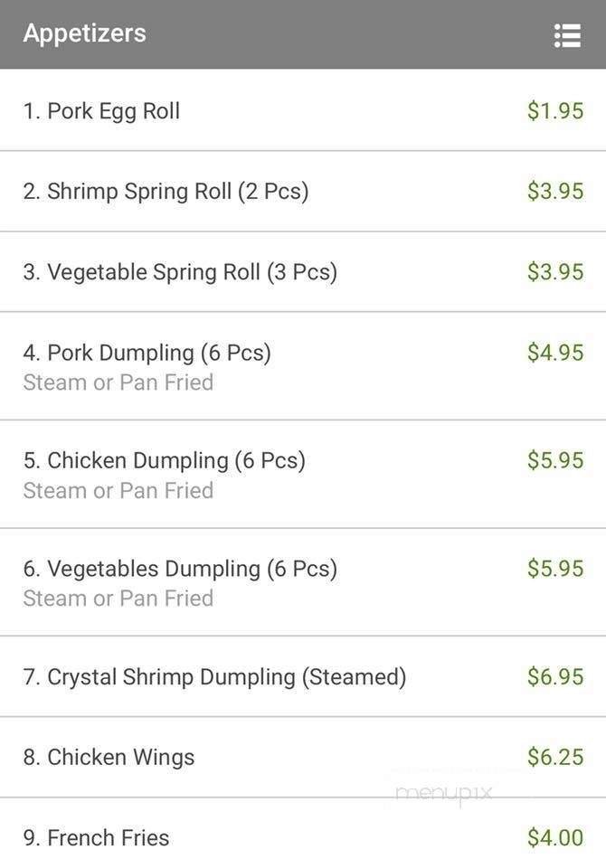Tap Steam or Pan Fried under Vegetables Dumpling
Screen dimensions: 606x868
pos(118,598)
